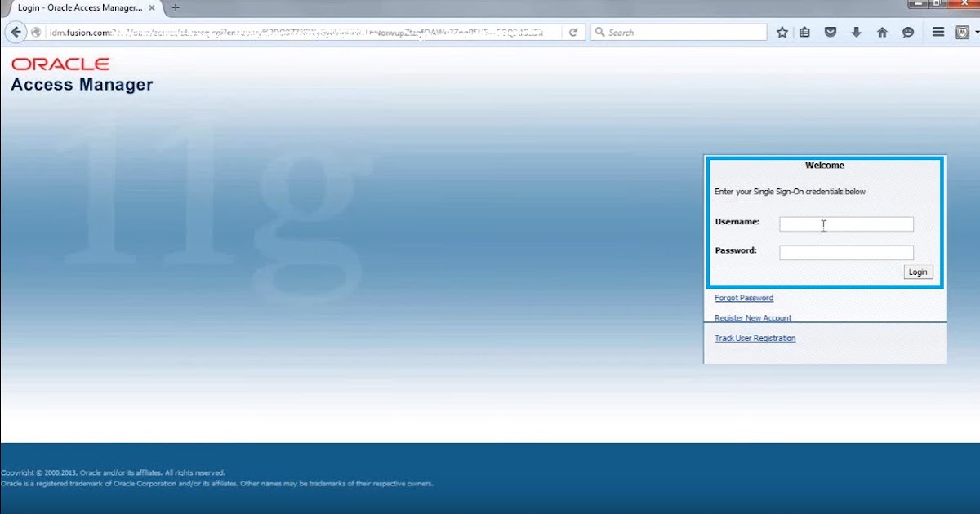Click the Login button

(x=918, y=272)
